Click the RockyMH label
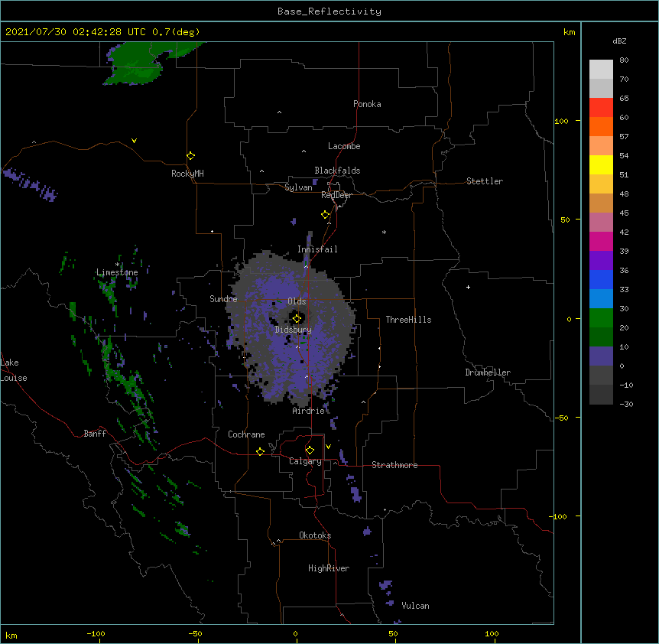 pos(187,174)
